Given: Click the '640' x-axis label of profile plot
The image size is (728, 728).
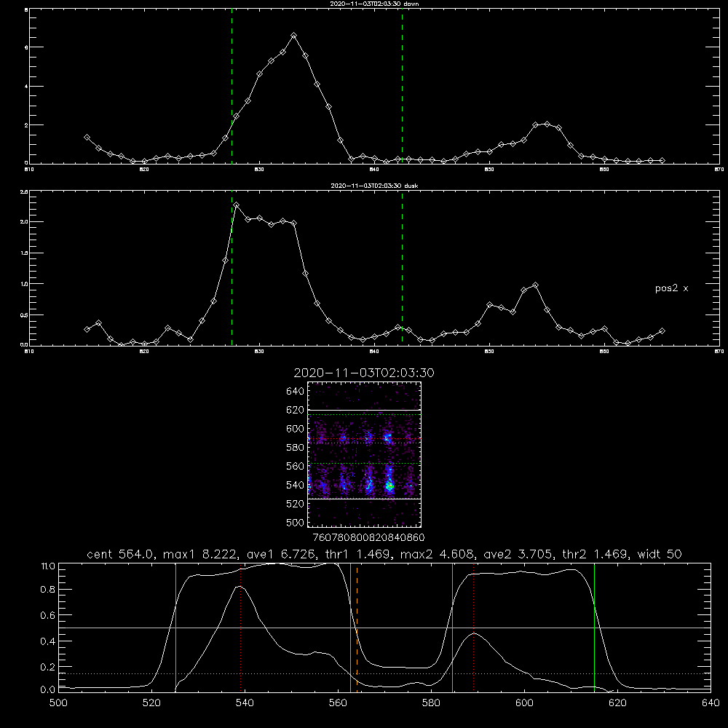Looking at the screenshot, I should pyautogui.click(x=711, y=703).
